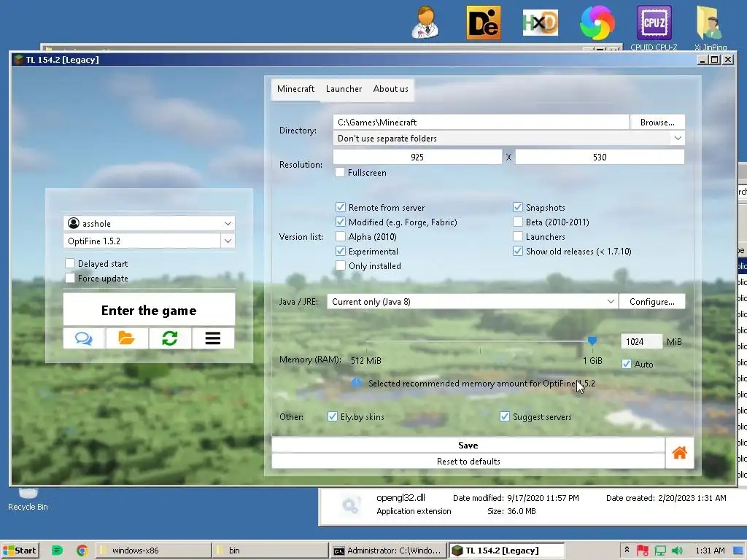Image resolution: width=747 pixels, height=560 pixels.
Task: Uncheck Modified (e.g. Forge, Fabric)
Action: (340, 222)
